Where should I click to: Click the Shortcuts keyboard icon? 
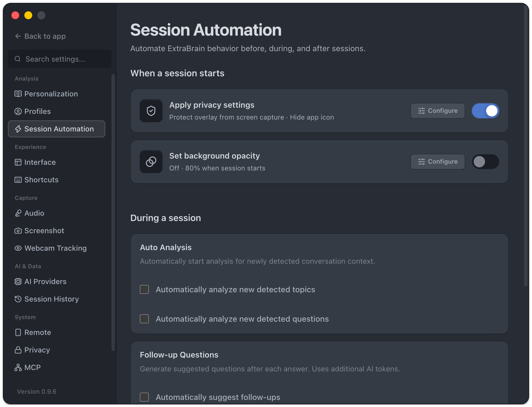(18, 180)
